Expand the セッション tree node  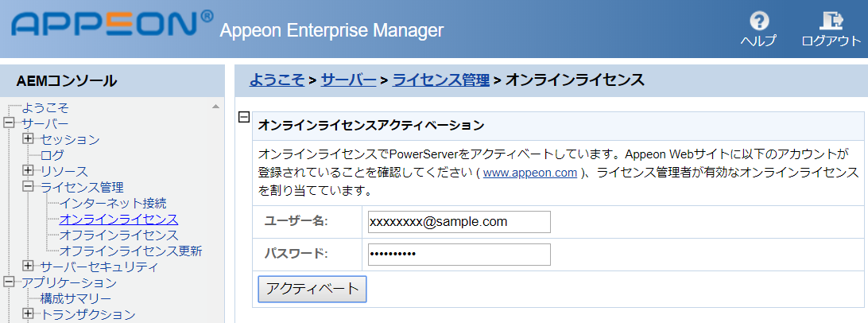pyautogui.click(x=29, y=139)
